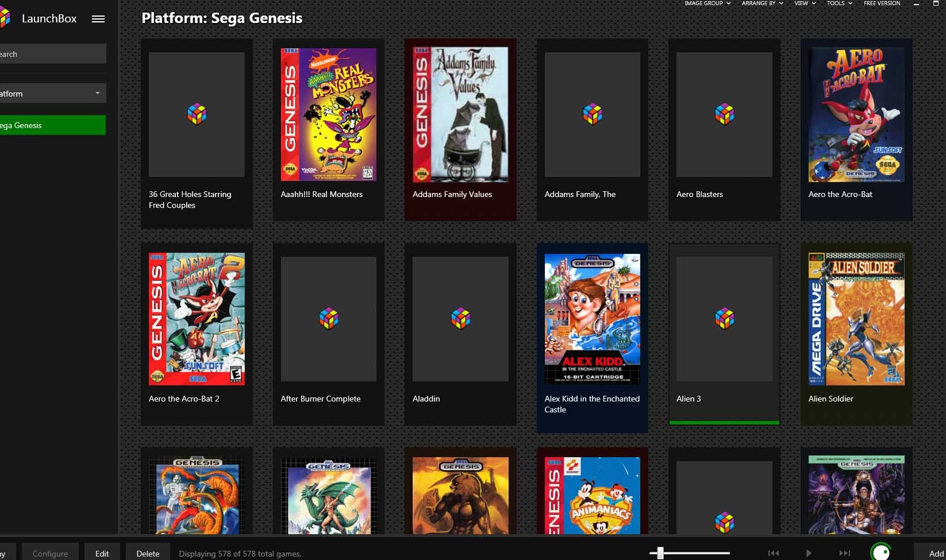
Task: Open the View menu
Action: tap(805, 3)
